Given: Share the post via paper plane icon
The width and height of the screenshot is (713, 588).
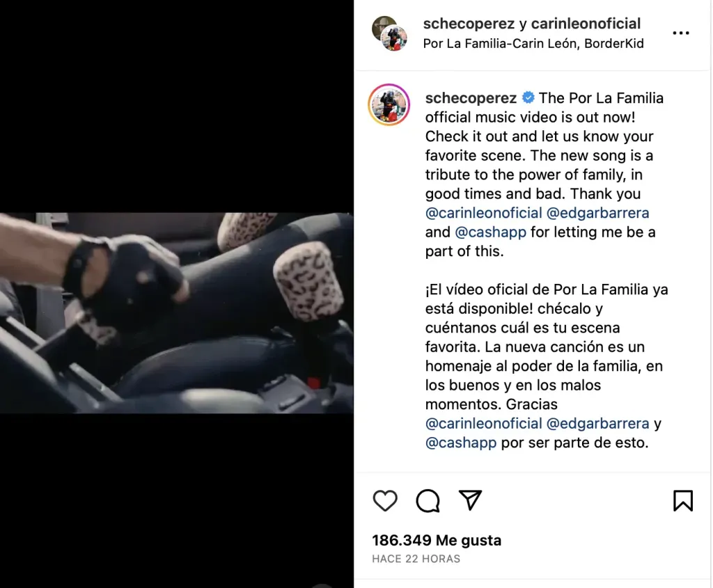Looking at the screenshot, I should point(470,500).
